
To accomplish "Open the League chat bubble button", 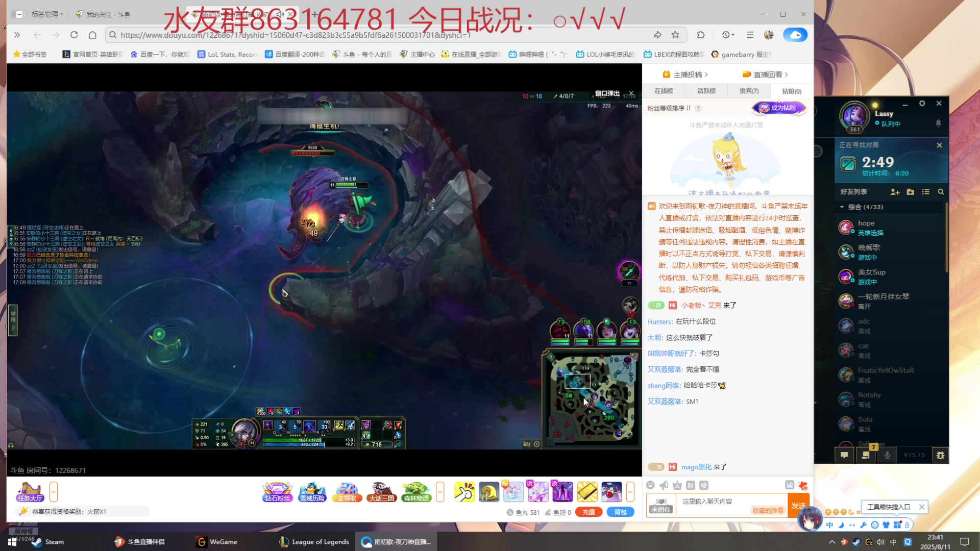I will (844, 455).
